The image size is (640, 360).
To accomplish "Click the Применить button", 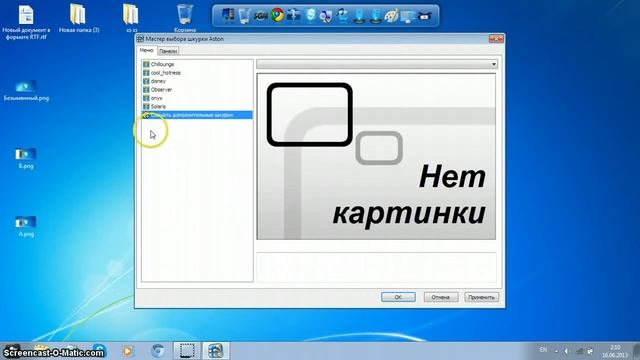I will pos(482,297).
